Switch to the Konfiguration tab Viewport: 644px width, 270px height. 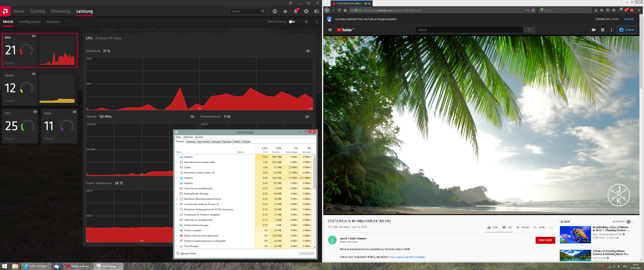click(30, 22)
